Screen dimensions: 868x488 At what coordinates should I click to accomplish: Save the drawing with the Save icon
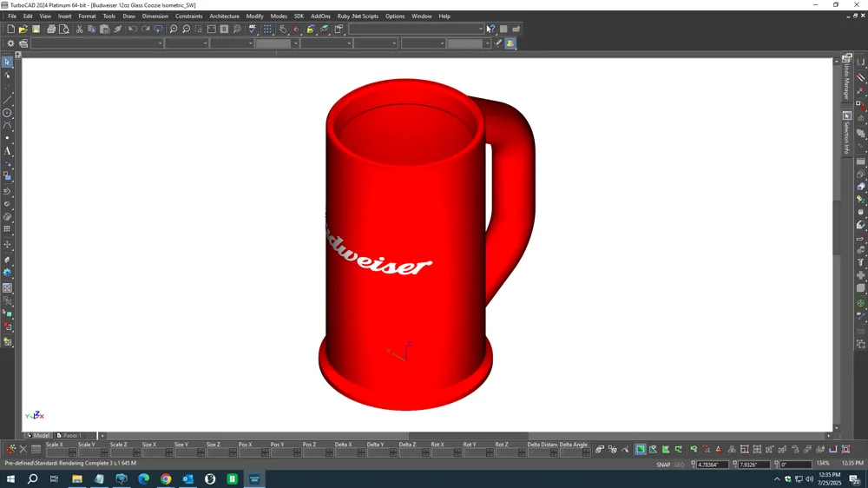[36, 29]
